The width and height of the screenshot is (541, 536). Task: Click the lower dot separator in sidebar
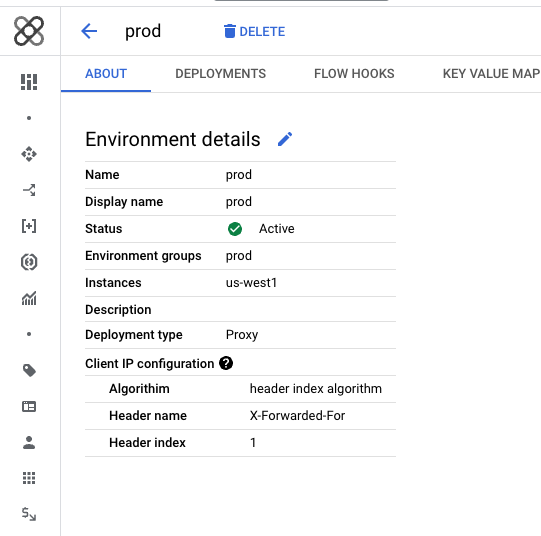[x=29, y=334]
